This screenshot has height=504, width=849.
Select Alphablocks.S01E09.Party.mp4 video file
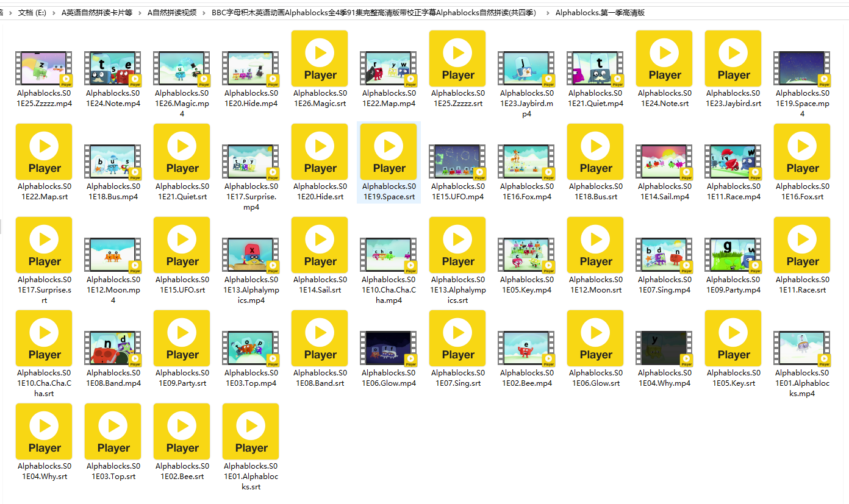(733, 254)
